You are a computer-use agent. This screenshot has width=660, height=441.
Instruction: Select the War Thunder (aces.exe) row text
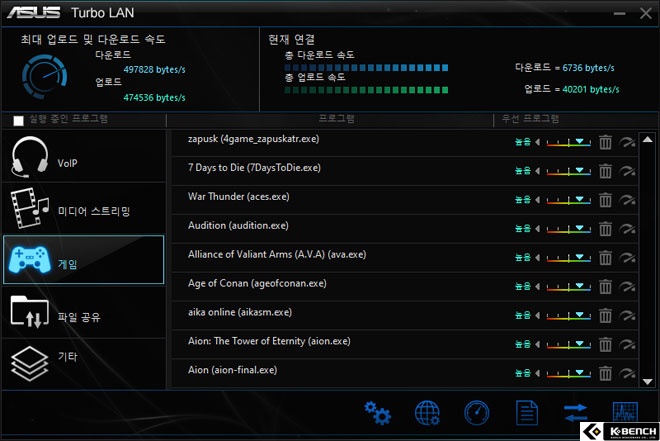(x=239, y=197)
